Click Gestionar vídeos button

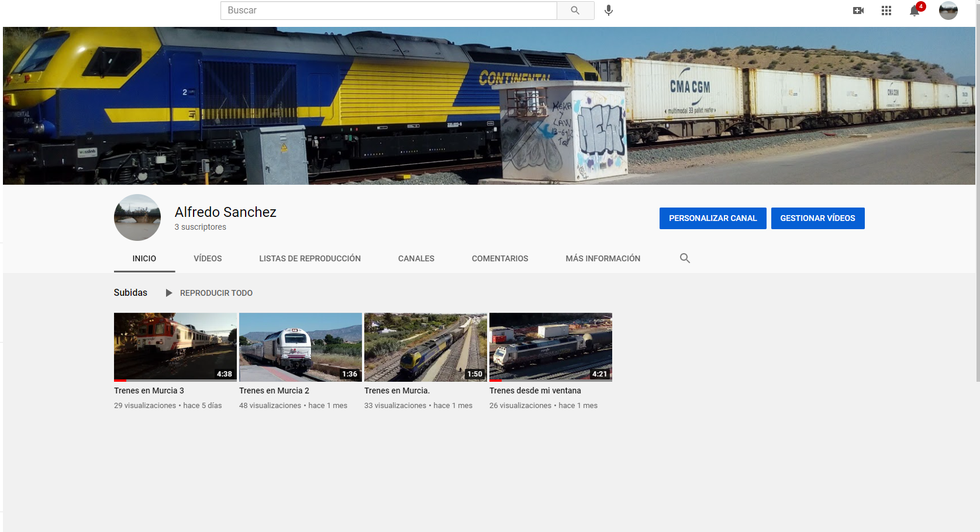[817, 218]
